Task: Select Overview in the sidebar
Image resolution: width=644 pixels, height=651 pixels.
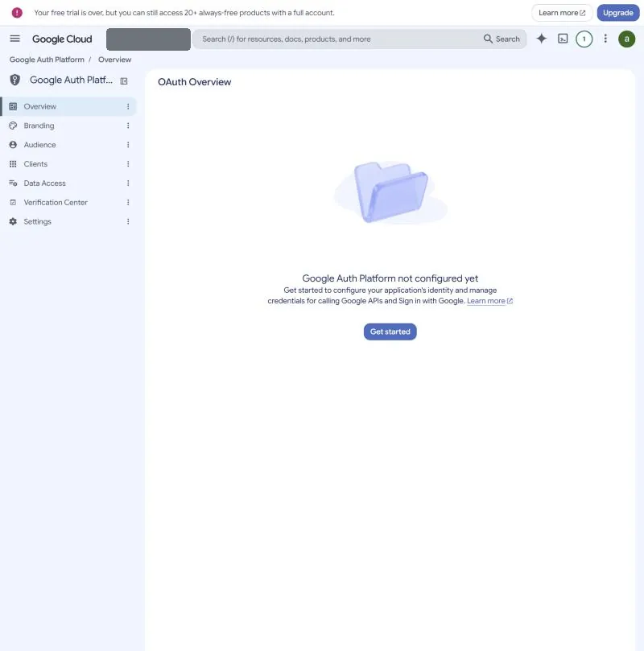Action: (68, 106)
